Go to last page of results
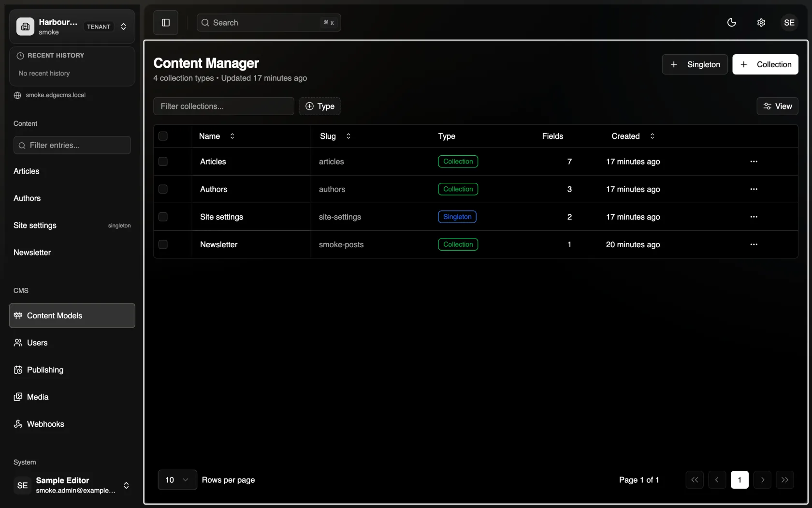 [x=785, y=480]
